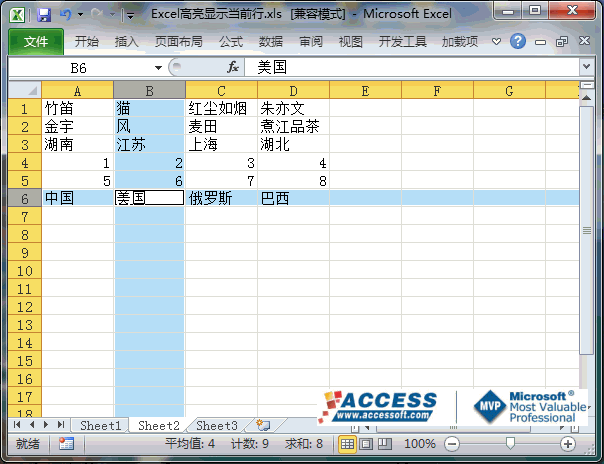This screenshot has width=604, height=464.
Task: Go to last sheet navigation arrow
Action: coord(61,425)
